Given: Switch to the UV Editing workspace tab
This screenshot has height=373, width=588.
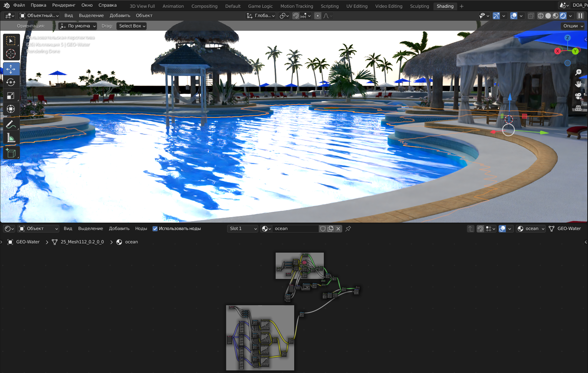Looking at the screenshot, I should [357, 6].
